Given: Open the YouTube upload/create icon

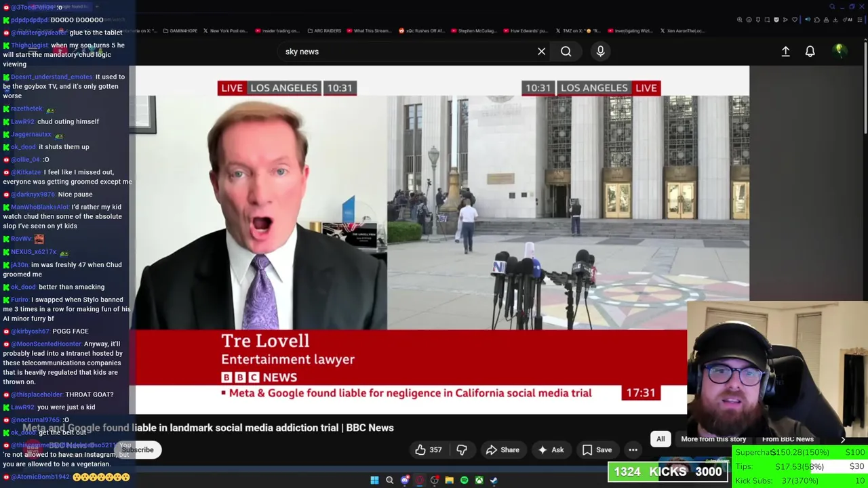Looking at the screenshot, I should click(785, 52).
